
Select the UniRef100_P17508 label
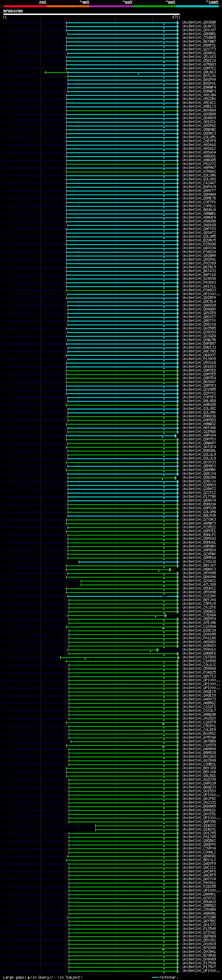[x=199, y=964]
